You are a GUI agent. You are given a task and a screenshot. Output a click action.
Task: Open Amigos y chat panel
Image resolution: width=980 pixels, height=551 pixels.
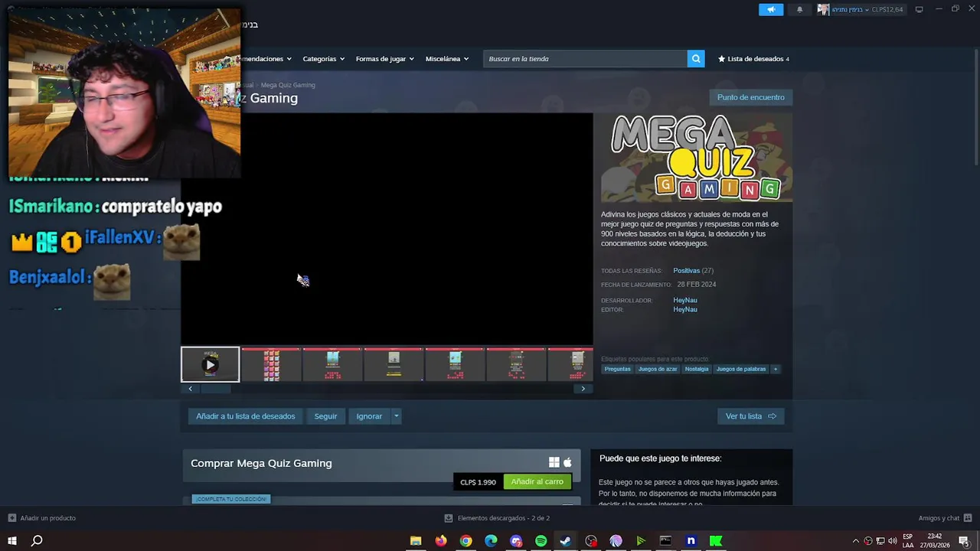coord(945,518)
